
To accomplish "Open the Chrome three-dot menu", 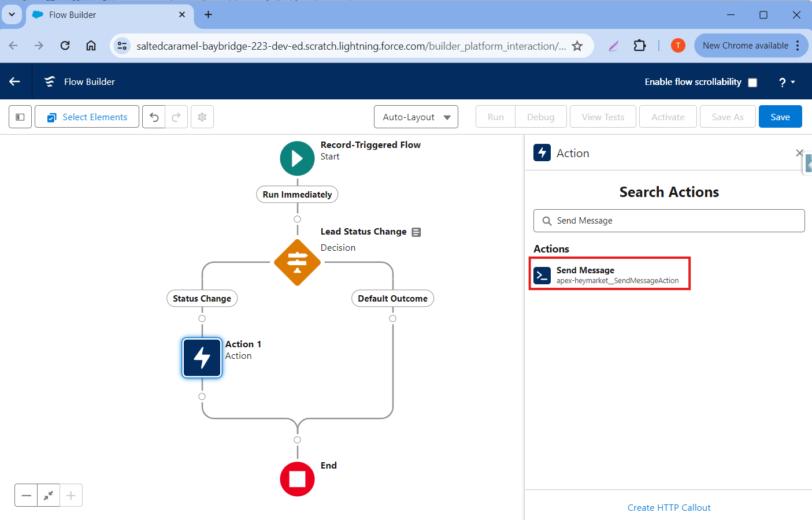I will coord(798,46).
